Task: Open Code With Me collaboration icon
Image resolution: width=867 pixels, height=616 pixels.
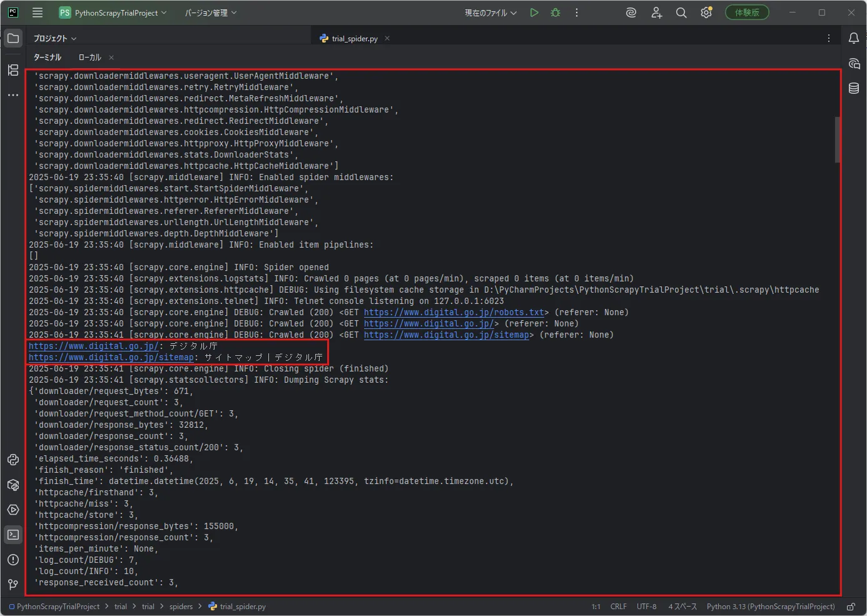Action: tap(656, 13)
